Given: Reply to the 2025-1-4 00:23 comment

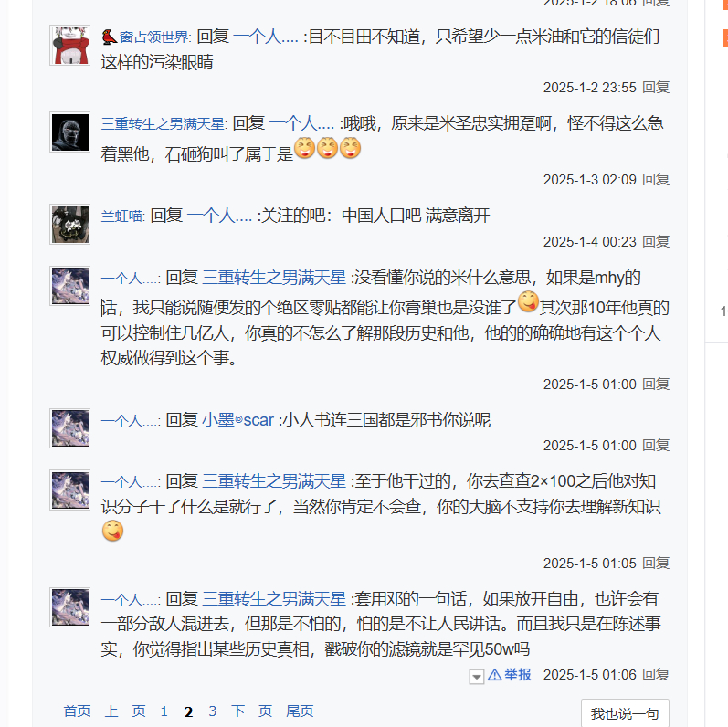Looking at the screenshot, I should (x=656, y=241).
